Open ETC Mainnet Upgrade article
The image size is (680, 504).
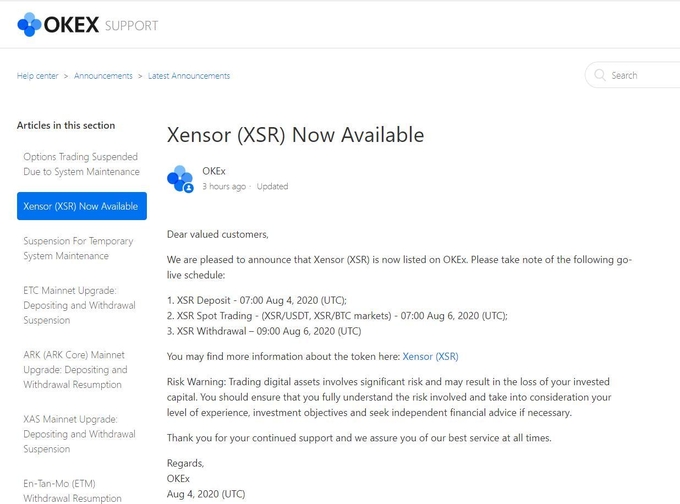pos(79,305)
